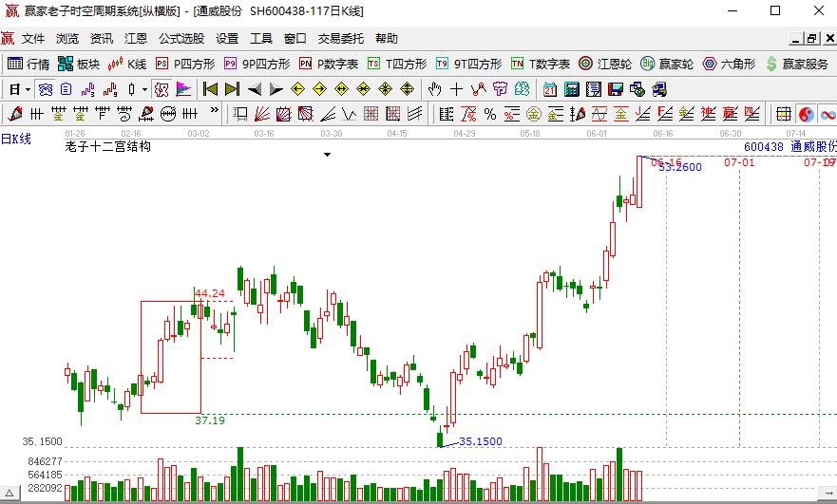Click the 53.2600 high price label
The image size is (837, 504).
tap(680, 167)
